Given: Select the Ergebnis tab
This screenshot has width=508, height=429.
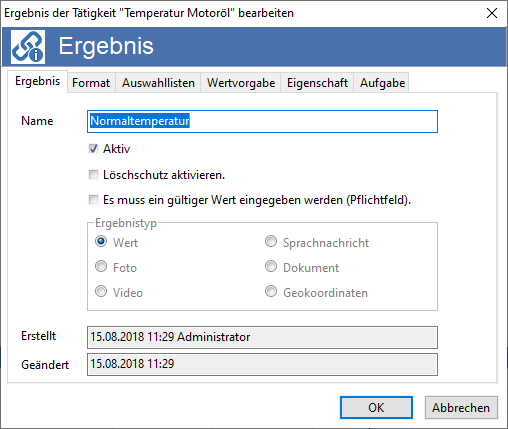Looking at the screenshot, I should pos(38,81).
